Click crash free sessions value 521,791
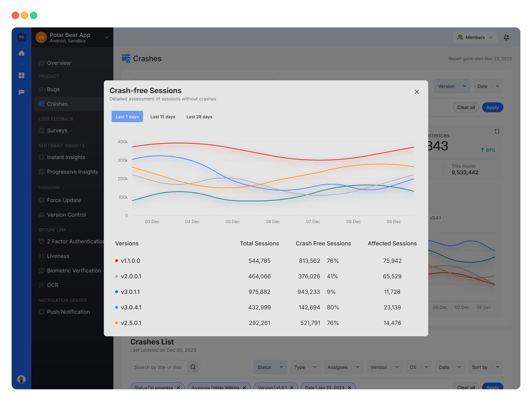Image resolution: width=532 pixels, height=401 pixels. (x=310, y=323)
